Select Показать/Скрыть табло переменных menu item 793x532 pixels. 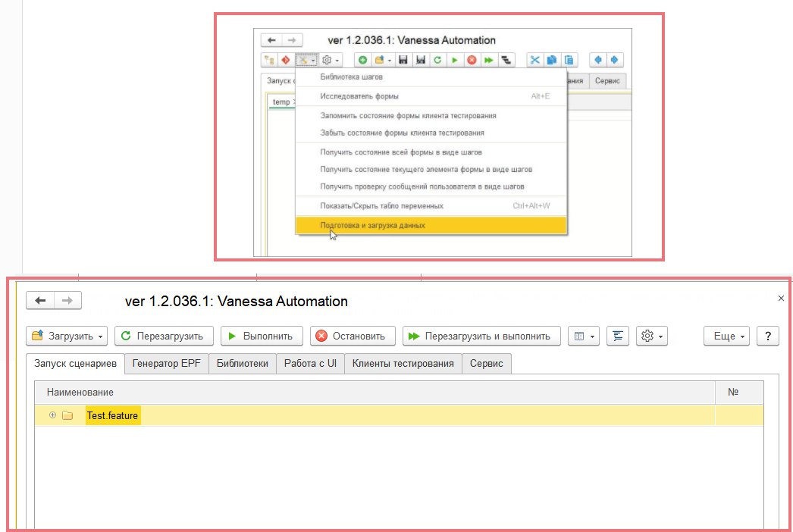coord(431,206)
